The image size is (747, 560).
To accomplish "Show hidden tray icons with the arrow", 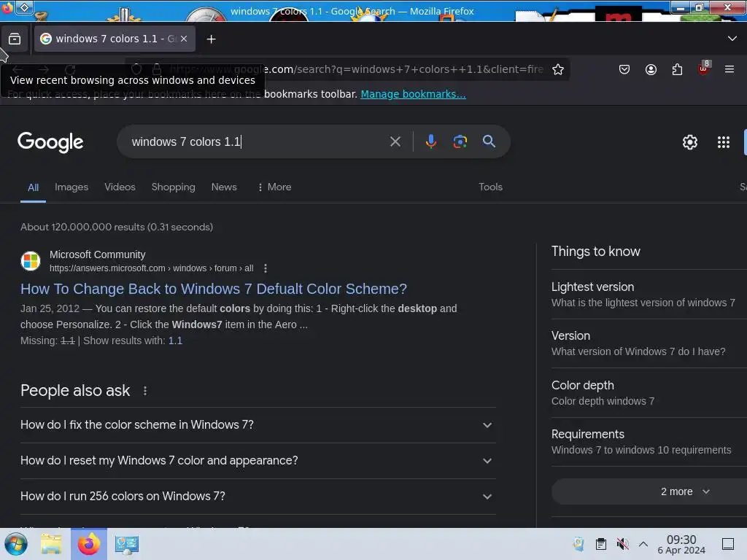I will pyautogui.click(x=643, y=544).
